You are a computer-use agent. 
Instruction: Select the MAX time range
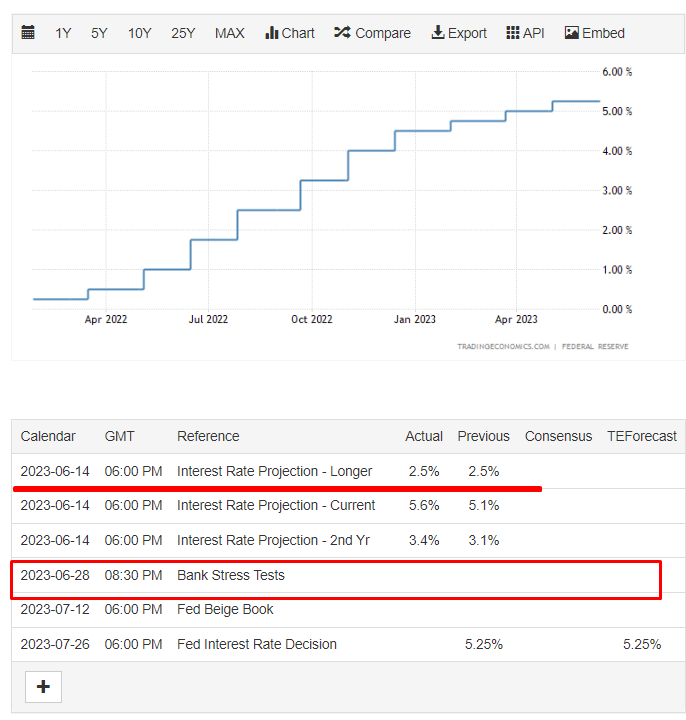229,33
